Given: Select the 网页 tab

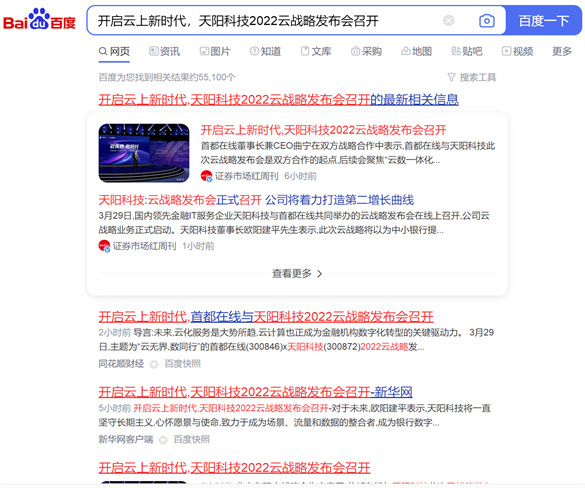Looking at the screenshot, I should (x=114, y=51).
